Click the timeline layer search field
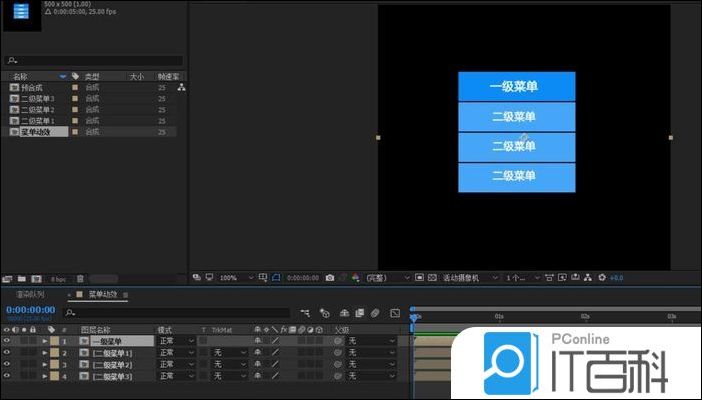 (x=177, y=313)
